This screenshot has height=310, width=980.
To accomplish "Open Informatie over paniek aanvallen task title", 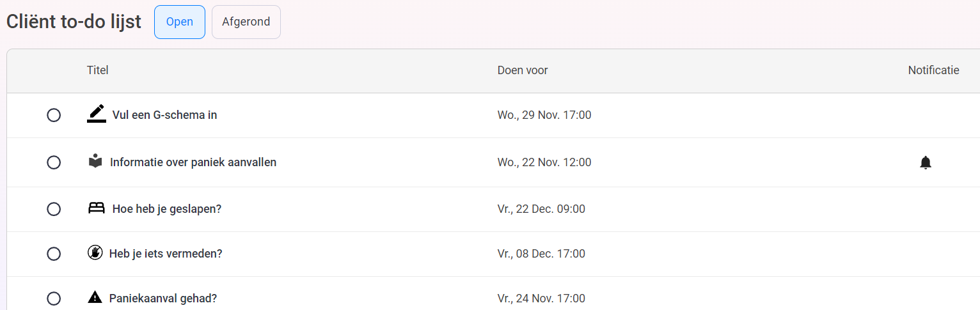I will [x=193, y=162].
